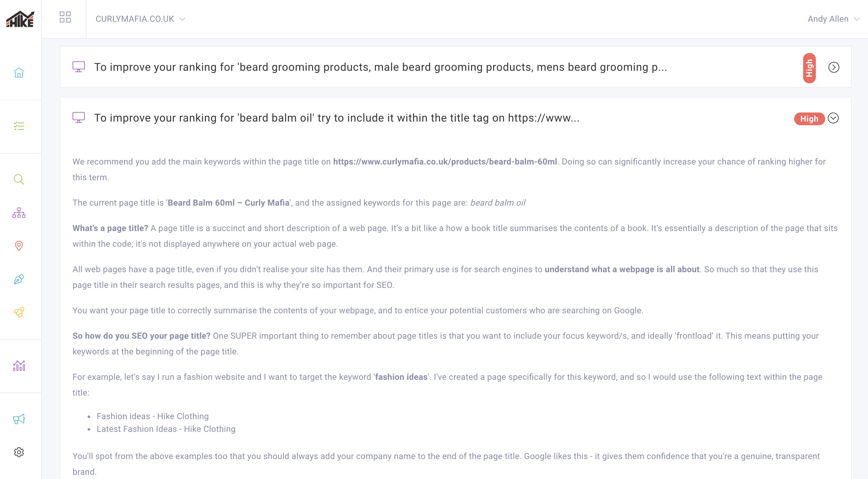Open the reports chart icon in sidebar
The width and height of the screenshot is (868, 479).
tap(19, 366)
